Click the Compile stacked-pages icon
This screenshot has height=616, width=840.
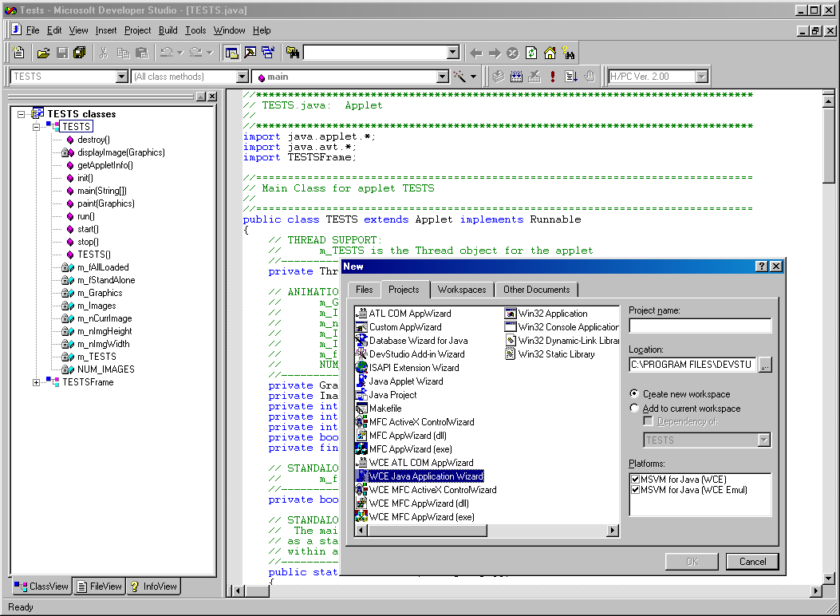(x=499, y=77)
